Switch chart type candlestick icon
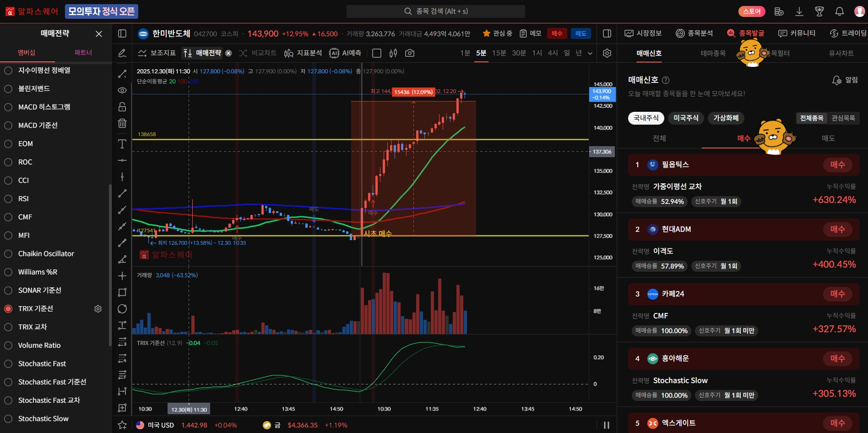The image size is (868, 433). click(x=393, y=53)
